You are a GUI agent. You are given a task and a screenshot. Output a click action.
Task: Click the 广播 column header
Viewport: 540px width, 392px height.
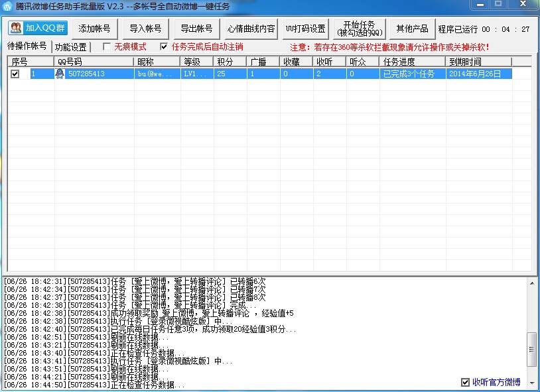(x=263, y=62)
